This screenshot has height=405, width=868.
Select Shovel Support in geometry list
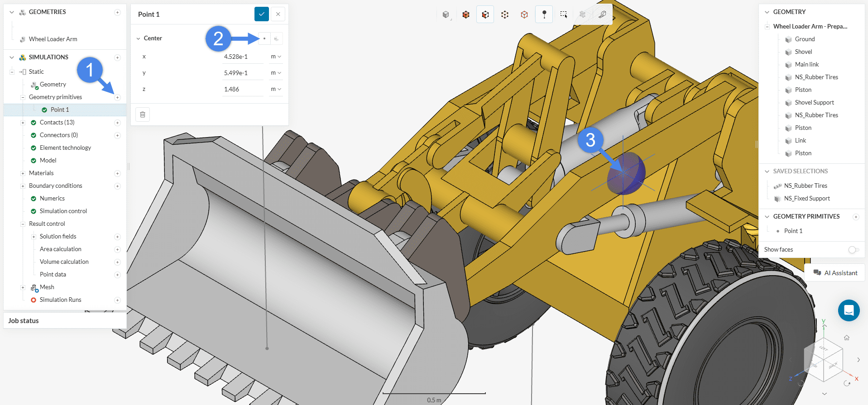(x=814, y=103)
